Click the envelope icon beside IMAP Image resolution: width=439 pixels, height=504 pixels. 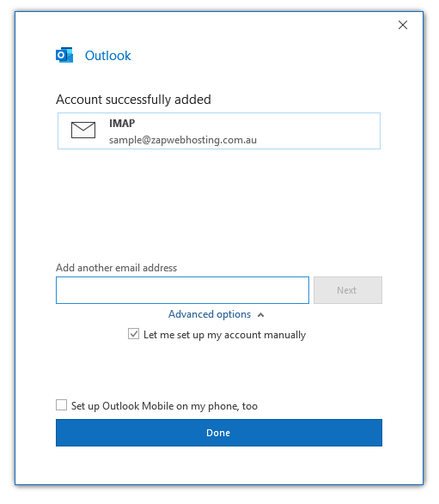(83, 130)
